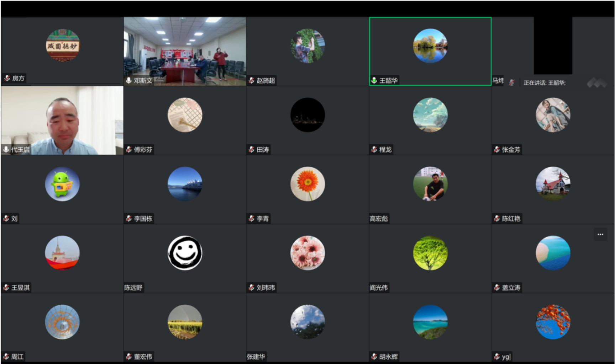615x364 pixels.
Task: Click the meeting app logo beside speaking indicator
Action: click(x=597, y=83)
